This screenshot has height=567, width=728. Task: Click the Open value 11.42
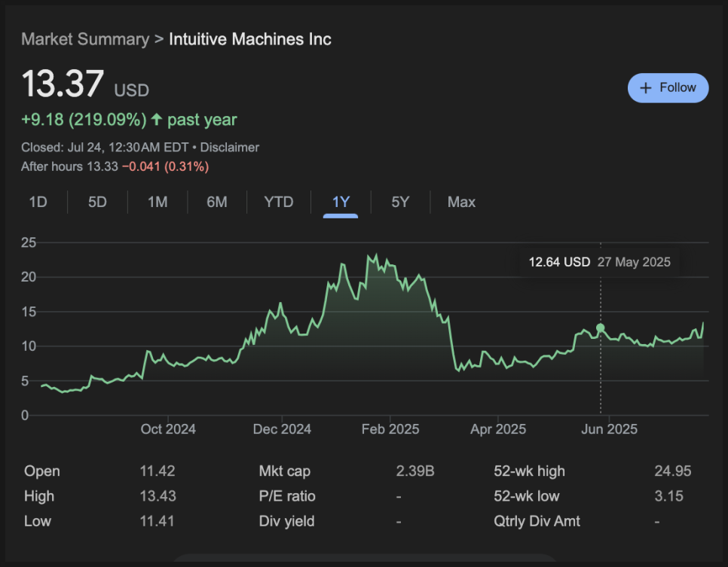[158, 471]
